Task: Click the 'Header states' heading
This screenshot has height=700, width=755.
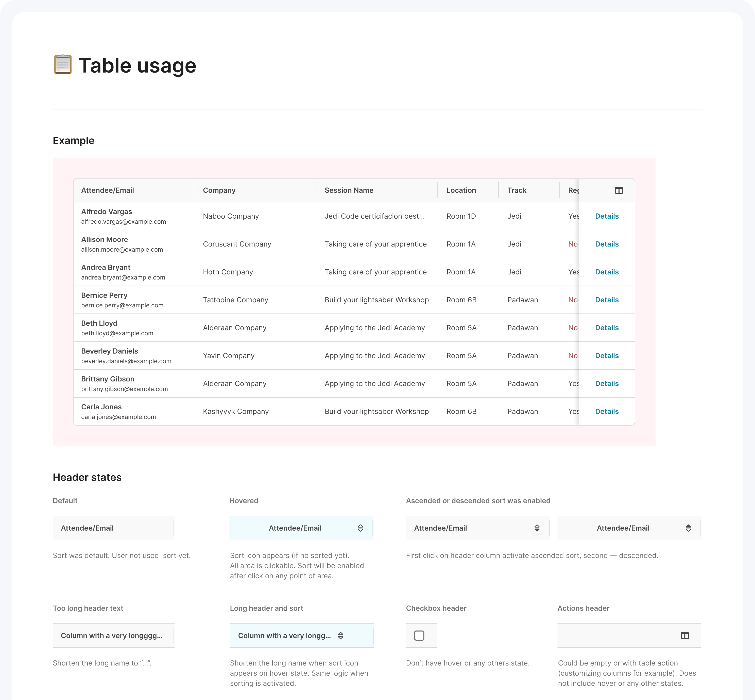Action: (x=87, y=477)
